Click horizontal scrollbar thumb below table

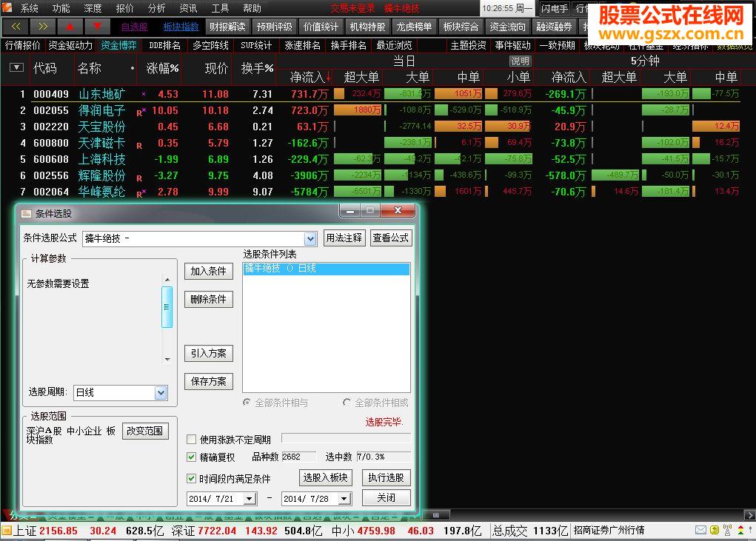[435, 515]
